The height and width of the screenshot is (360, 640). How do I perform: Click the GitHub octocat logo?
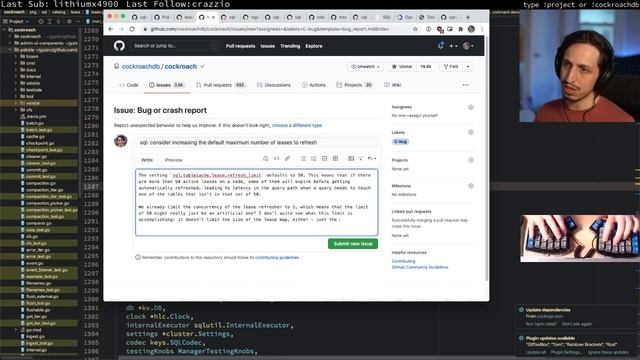[119, 46]
